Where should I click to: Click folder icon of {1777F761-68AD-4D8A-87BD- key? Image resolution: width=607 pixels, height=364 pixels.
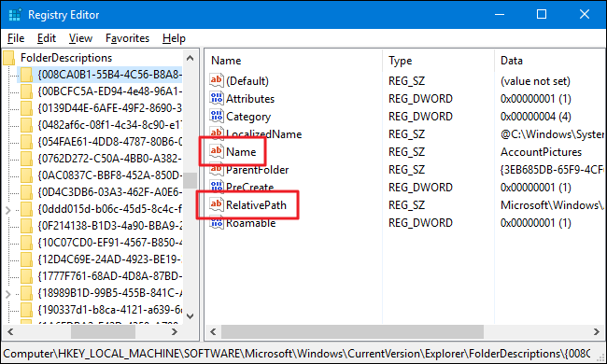tap(26, 276)
